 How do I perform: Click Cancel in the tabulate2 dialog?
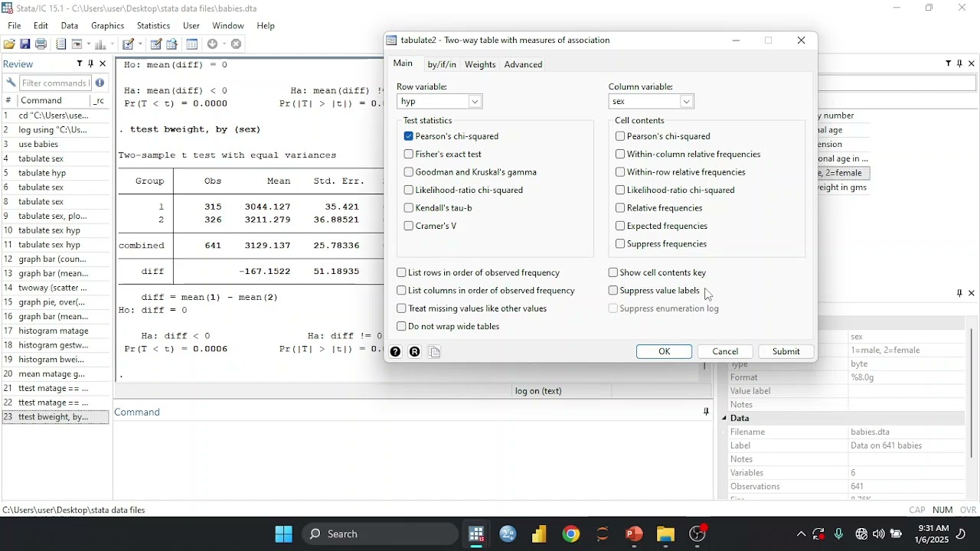[725, 352]
